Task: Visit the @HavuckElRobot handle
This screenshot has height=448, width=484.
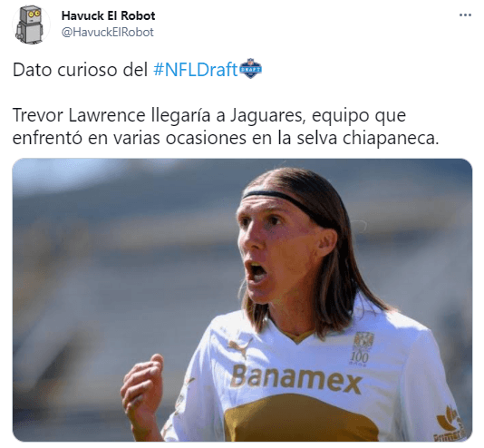Action: (108, 32)
